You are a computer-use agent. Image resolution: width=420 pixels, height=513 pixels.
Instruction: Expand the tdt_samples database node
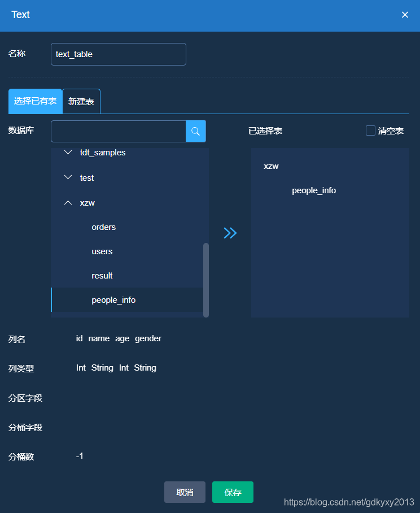pyautogui.click(x=68, y=153)
